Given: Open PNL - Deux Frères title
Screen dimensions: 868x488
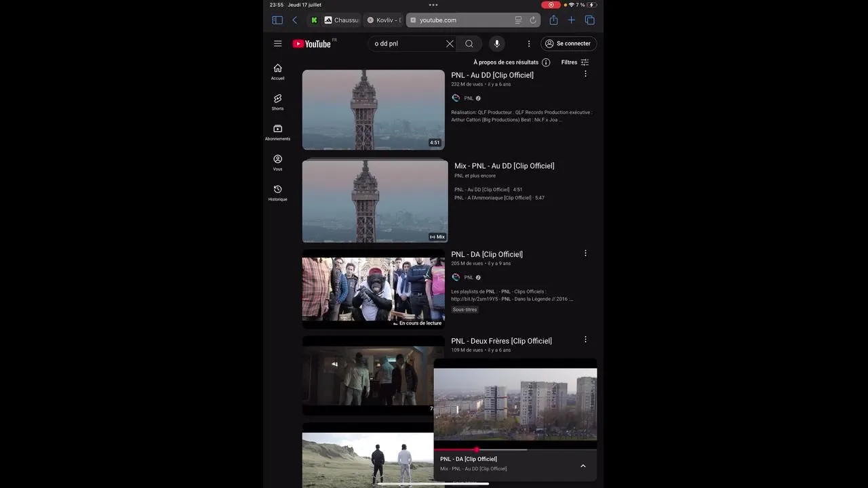Looking at the screenshot, I should [501, 341].
